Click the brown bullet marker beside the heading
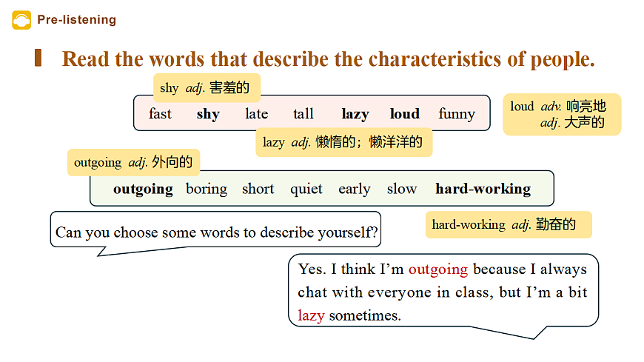 click(38, 58)
